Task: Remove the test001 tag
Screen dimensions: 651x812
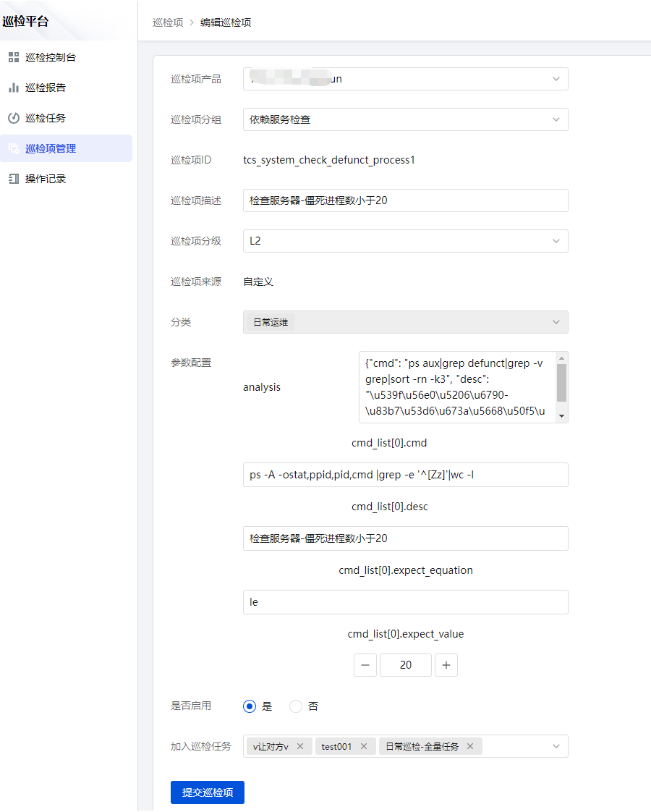Action: point(364,746)
